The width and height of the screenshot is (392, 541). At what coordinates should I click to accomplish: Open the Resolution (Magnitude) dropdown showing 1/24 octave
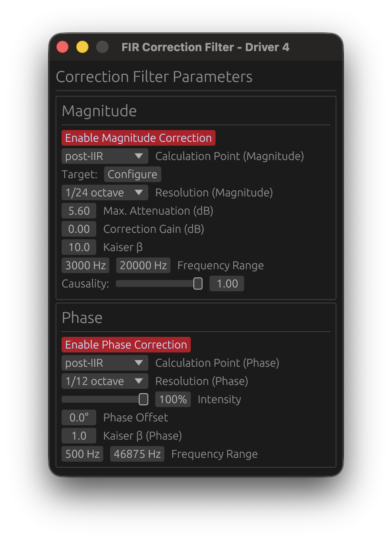105,192
